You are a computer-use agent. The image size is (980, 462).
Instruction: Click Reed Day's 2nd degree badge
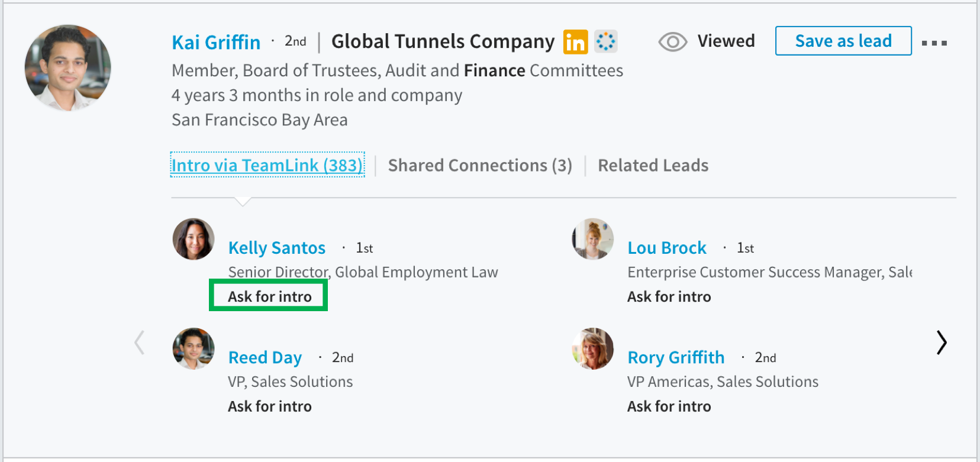(343, 358)
